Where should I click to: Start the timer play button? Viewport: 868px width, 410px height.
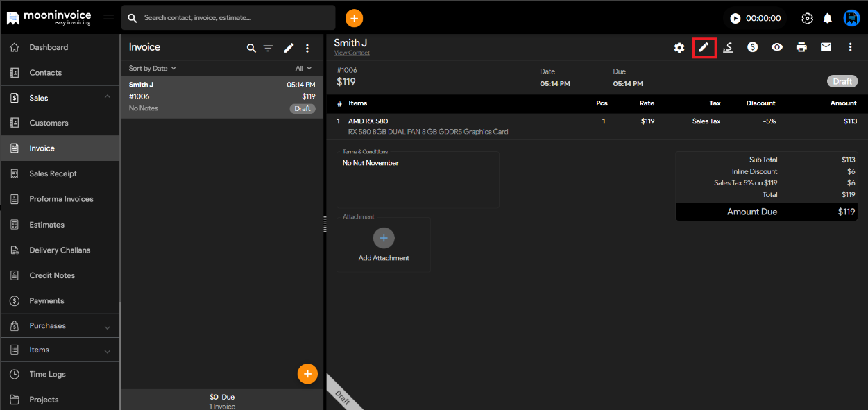click(x=735, y=19)
